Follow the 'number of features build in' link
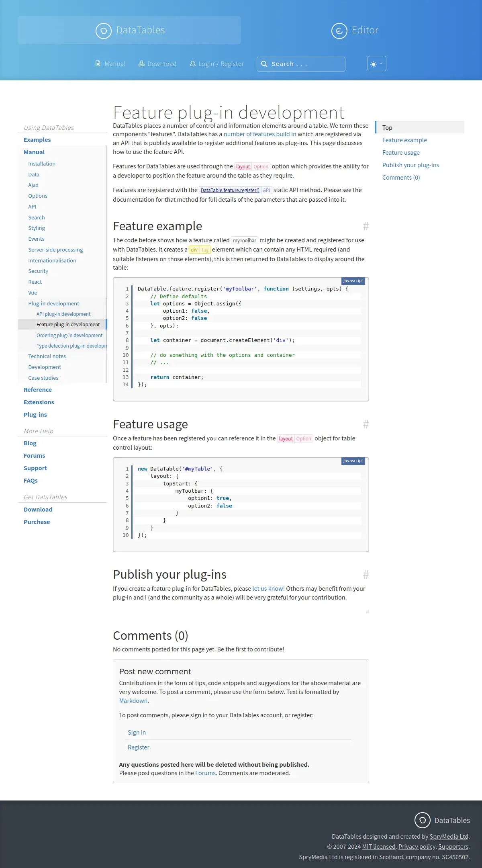 pyautogui.click(x=260, y=134)
